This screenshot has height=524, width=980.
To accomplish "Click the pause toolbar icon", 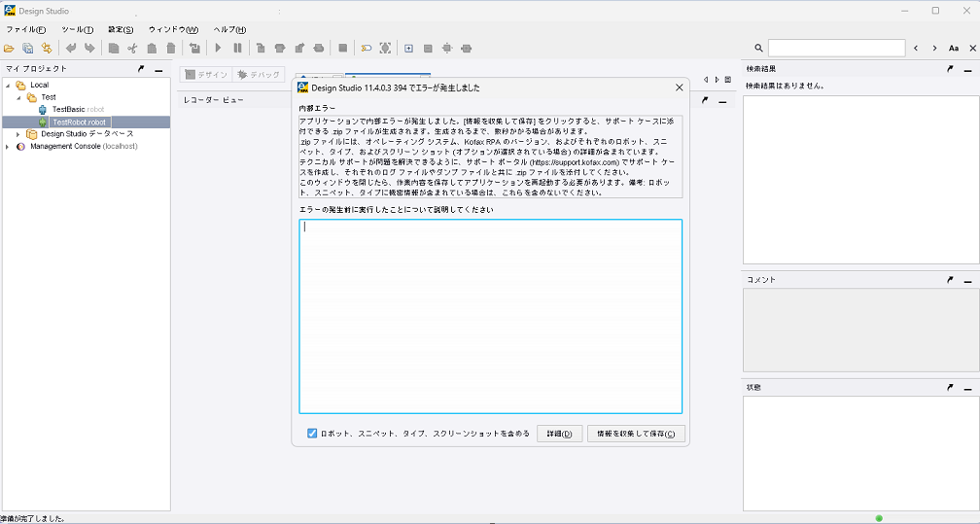I will pyautogui.click(x=237, y=49).
